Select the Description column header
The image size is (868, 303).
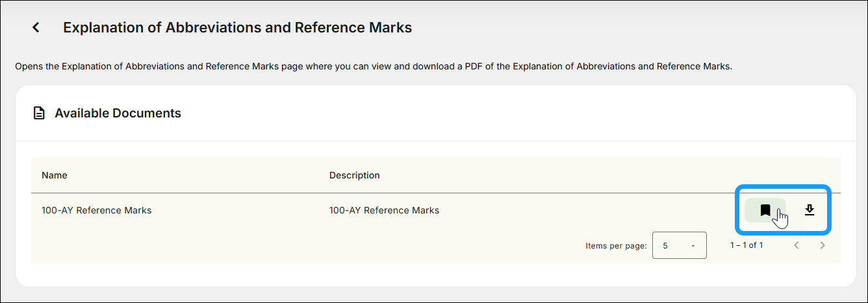click(x=355, y=175)
